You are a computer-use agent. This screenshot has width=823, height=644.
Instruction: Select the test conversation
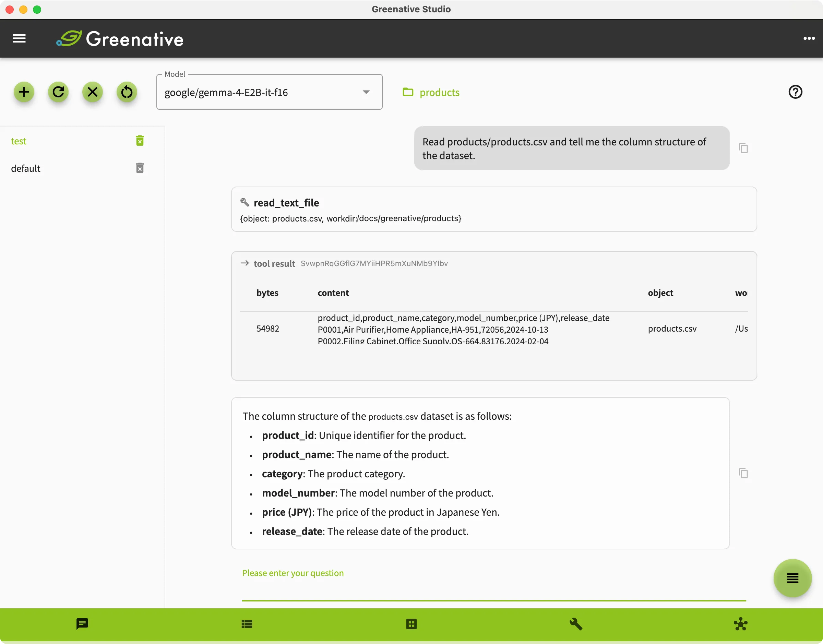pos(19,141)
